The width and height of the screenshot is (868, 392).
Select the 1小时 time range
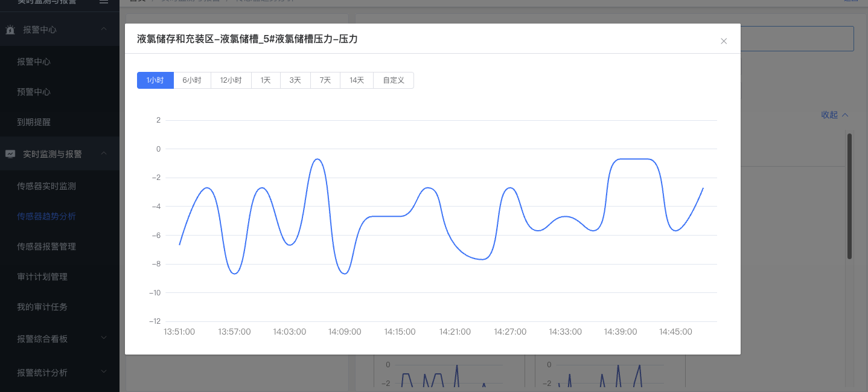click(155, 80)
